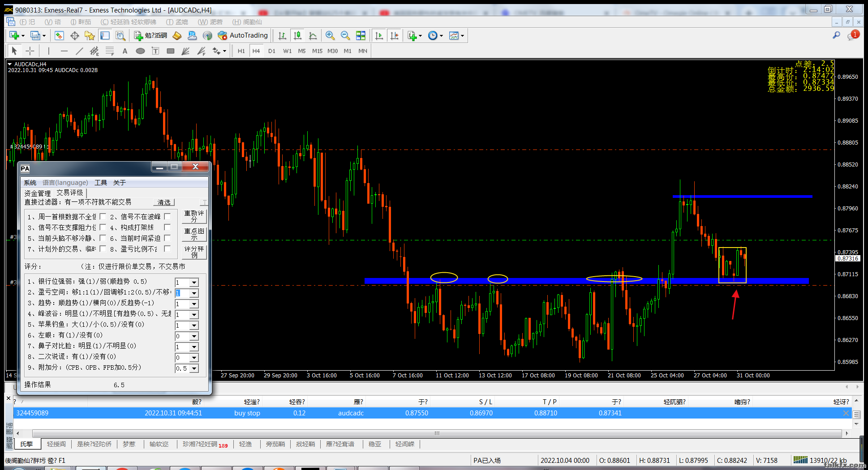Open the Profiles toolbar icon
Image resolution: width=868 pixels, height=470 pixels.
(35, 35)
